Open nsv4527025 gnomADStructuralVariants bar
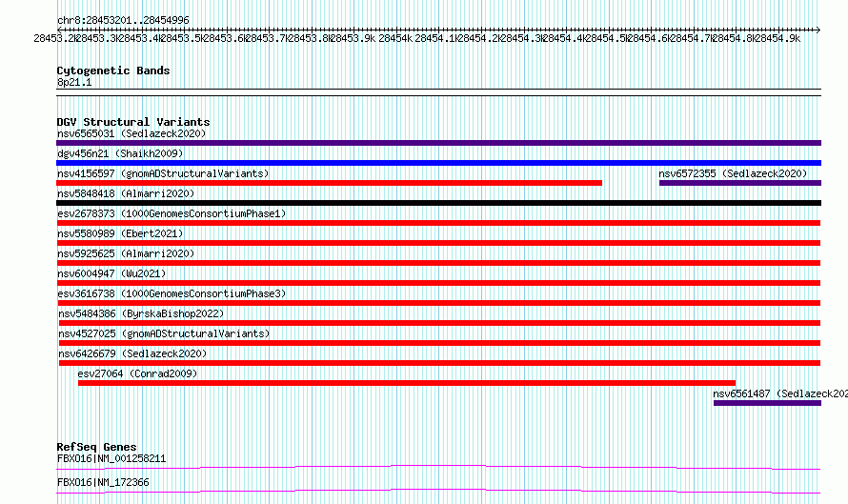 click(x=439, y=343)
